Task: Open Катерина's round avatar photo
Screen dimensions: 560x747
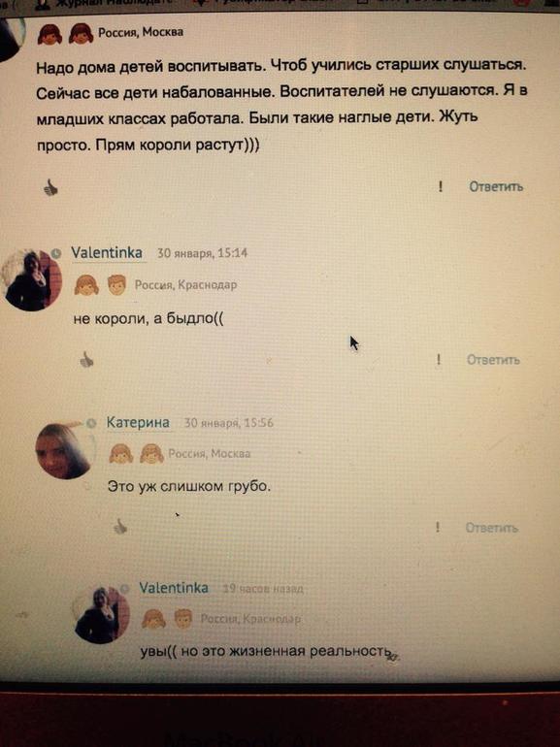Action: coord(63,450)
